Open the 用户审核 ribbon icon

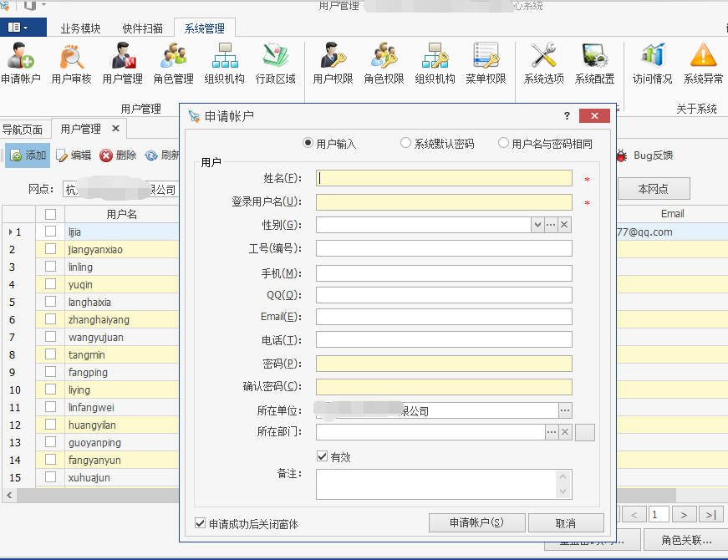pos(72,64)
